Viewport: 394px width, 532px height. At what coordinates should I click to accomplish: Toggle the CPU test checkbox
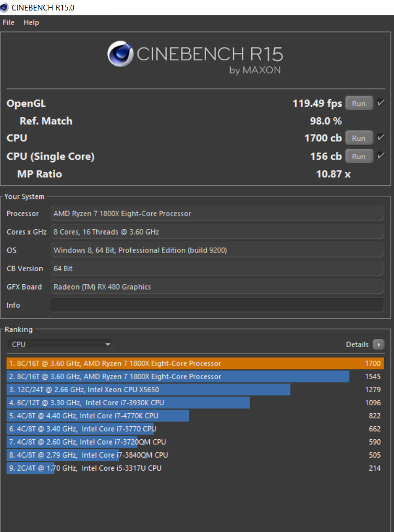pyautogui.click(x=380, y=138)
